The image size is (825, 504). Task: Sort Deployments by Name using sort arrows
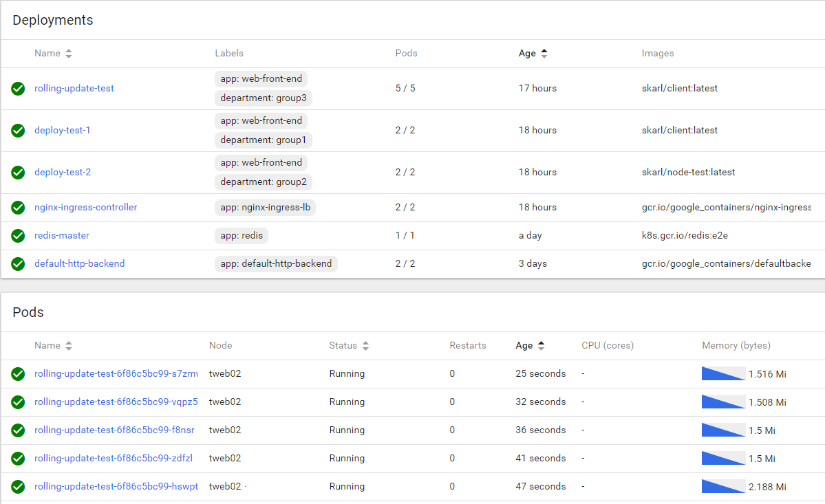tap(68, 54)
